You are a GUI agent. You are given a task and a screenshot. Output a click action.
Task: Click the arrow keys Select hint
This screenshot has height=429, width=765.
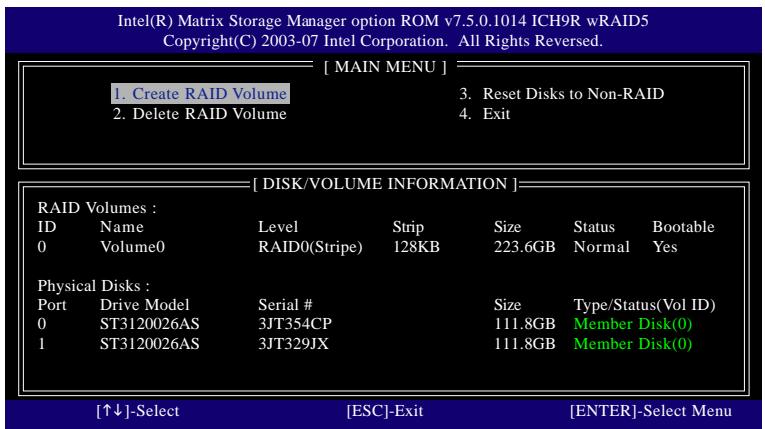(x=138, y=411)
